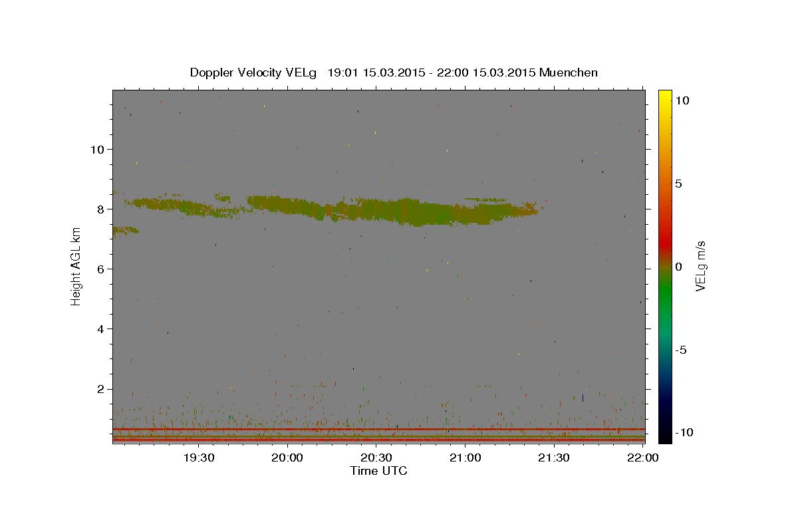
Task: Click the height axis label '8'
Action: point(101,209)
